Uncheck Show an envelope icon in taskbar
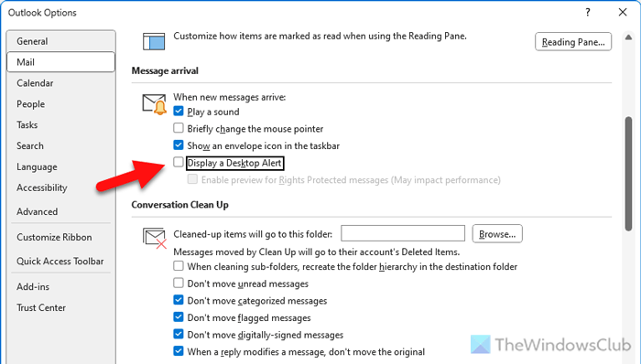The image size is (641, 364). 179,145
